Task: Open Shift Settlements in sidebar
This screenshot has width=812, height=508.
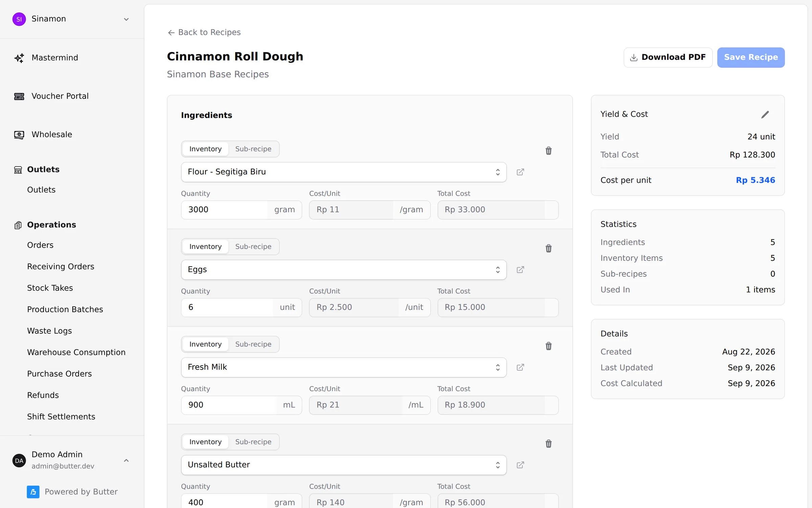Action: point(61,417)
